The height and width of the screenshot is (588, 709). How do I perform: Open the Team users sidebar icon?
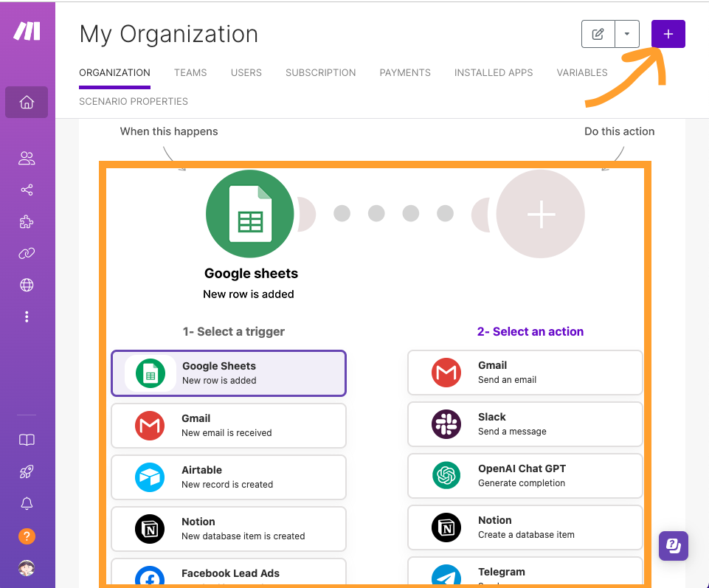pos(27,158)
